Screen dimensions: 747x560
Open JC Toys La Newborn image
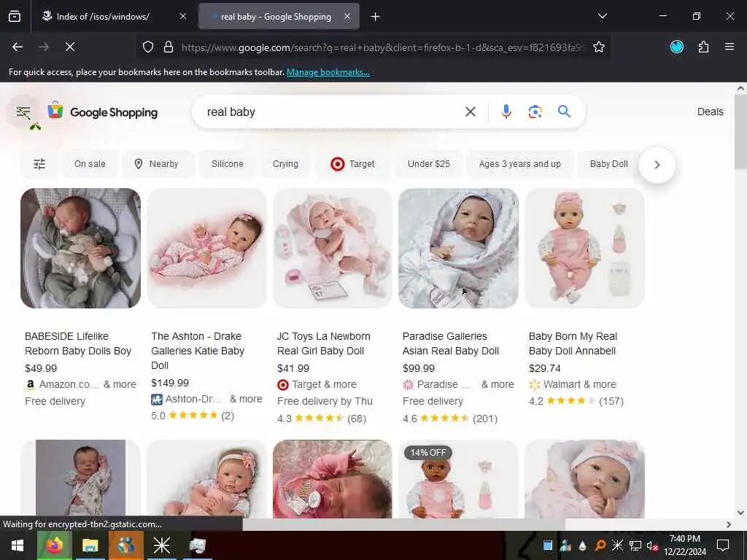click(333, 248)
